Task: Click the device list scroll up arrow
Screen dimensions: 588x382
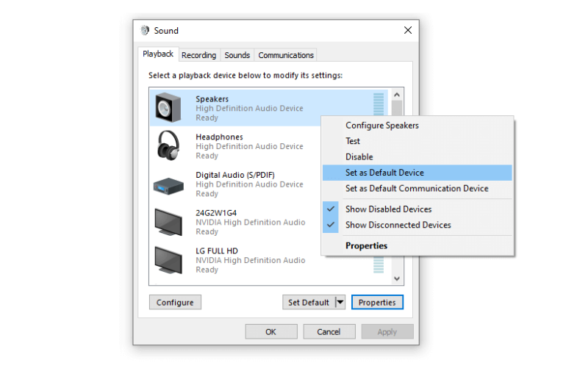Action: pos(397,95)
